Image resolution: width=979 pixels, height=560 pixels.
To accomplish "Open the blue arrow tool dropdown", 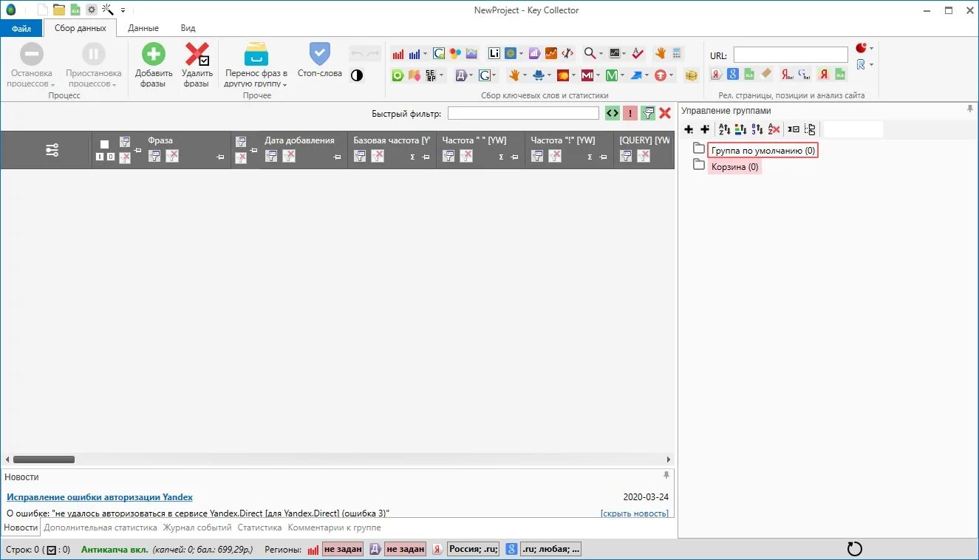I will point(647,75).
